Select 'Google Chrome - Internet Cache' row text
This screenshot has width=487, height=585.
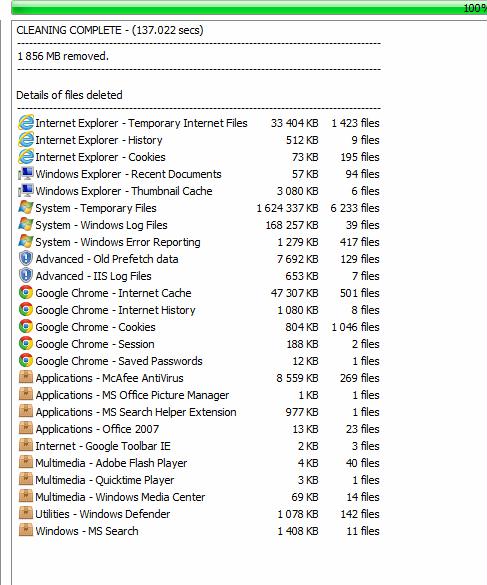point(113,293)
